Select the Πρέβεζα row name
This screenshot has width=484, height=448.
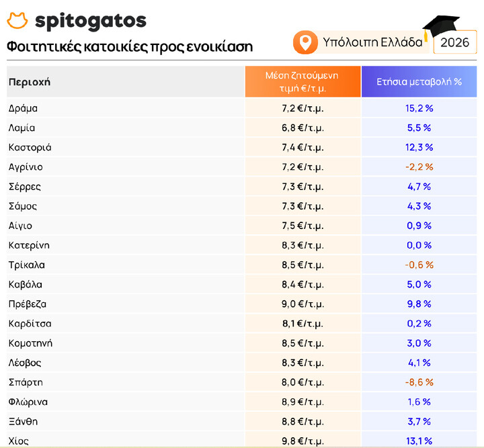[x=28, y=304]
